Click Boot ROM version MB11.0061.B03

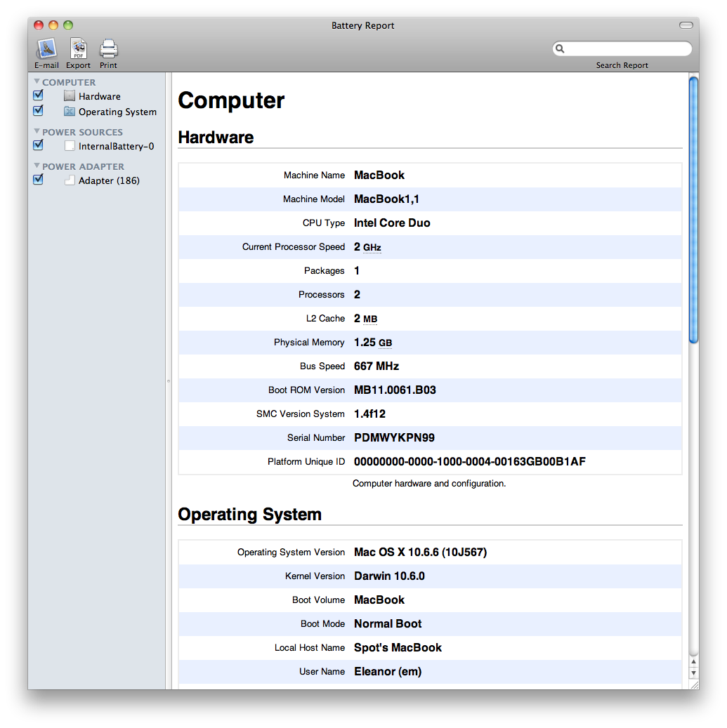pyautogui.click(x=395, y=390)
